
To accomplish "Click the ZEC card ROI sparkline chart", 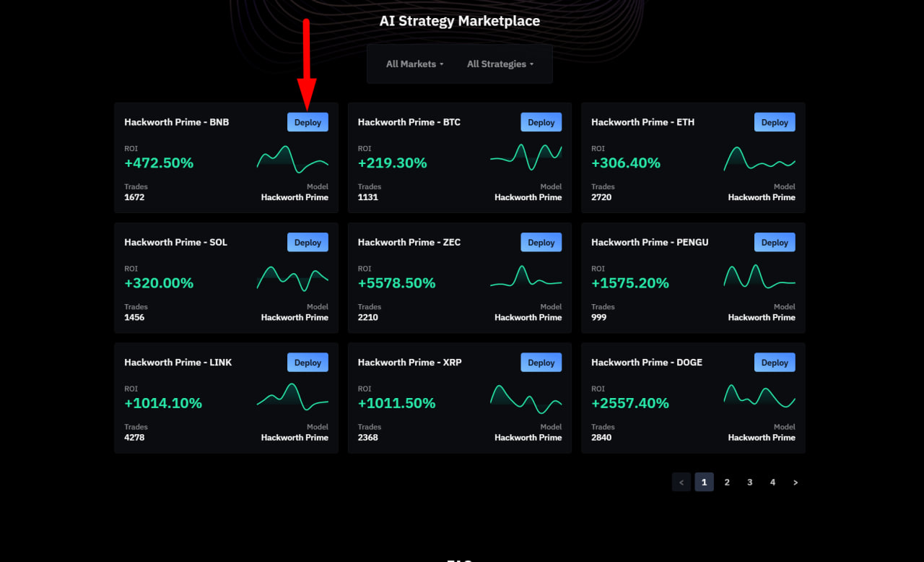I will pyautogui.click(x=526, y=277).
